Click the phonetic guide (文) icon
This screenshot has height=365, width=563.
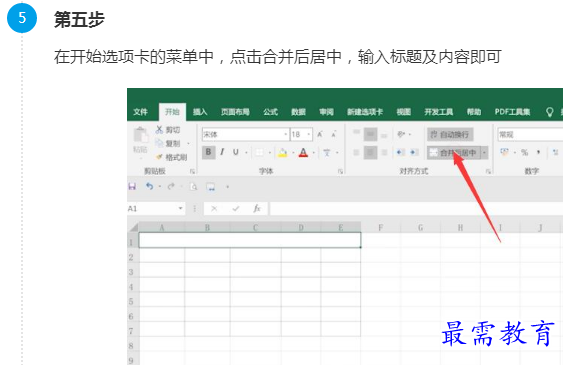pyautogui.click(x=326, y=153)
